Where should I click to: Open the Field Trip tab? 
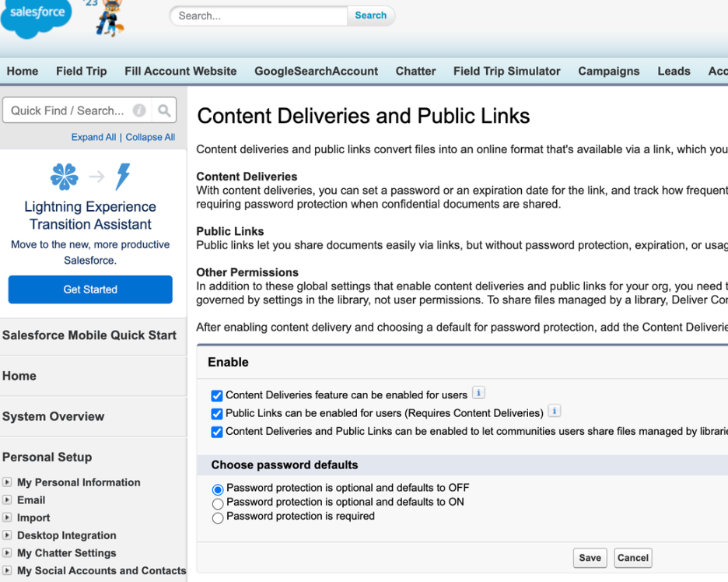point(81,71)
